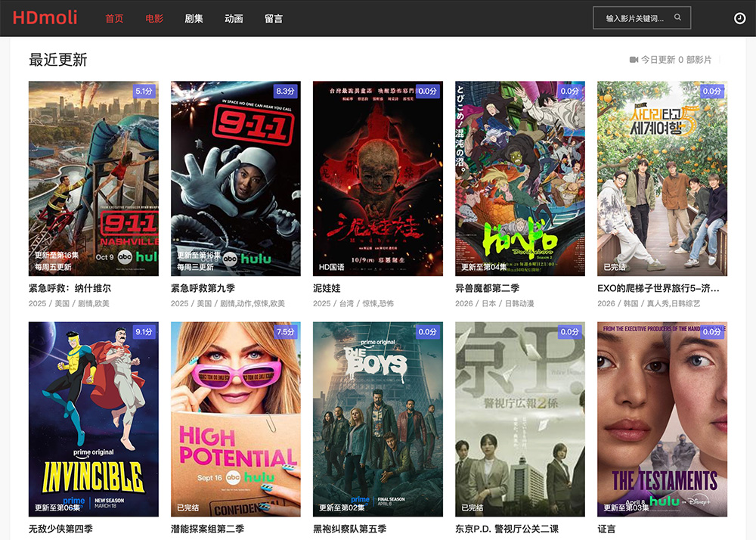Image resolution: width=756 pixels, height=540 pixels.
Task: Open the 异兽魔都第二季 title link
Action: tap(487, 288)
